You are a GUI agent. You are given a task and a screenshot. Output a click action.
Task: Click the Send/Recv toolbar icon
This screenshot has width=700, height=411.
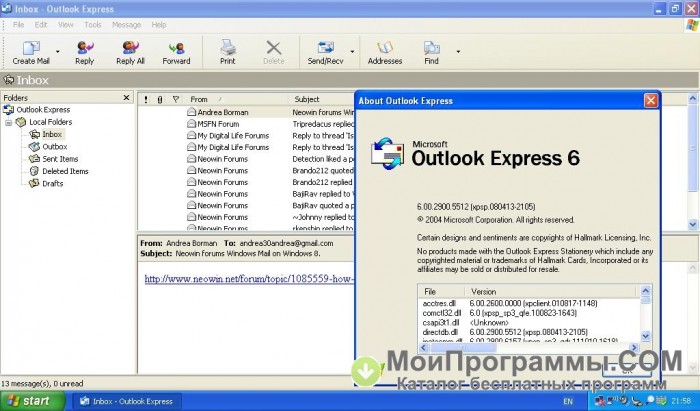[x=325, y=48]
